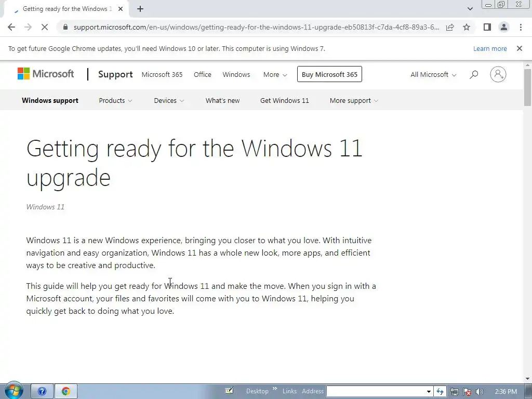532x399 pixels.
Task: Click the italic 'Windows 11' label
Action: (45, 207)
